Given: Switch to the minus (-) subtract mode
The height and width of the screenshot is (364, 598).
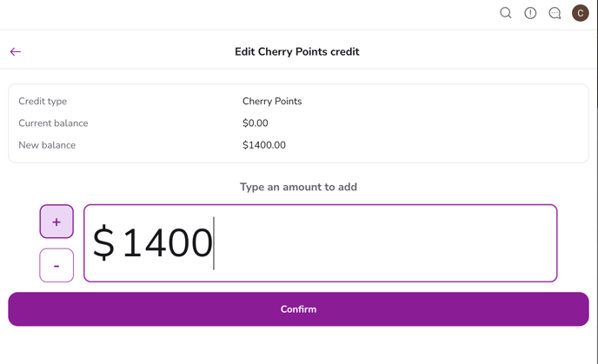Looking at the screenshot, I should [x=56, y=266].
